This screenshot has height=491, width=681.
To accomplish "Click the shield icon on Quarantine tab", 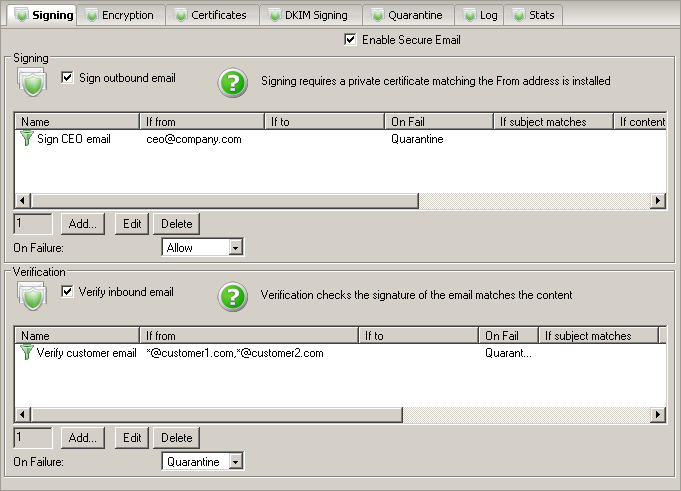I will click(x=376, y=15).
